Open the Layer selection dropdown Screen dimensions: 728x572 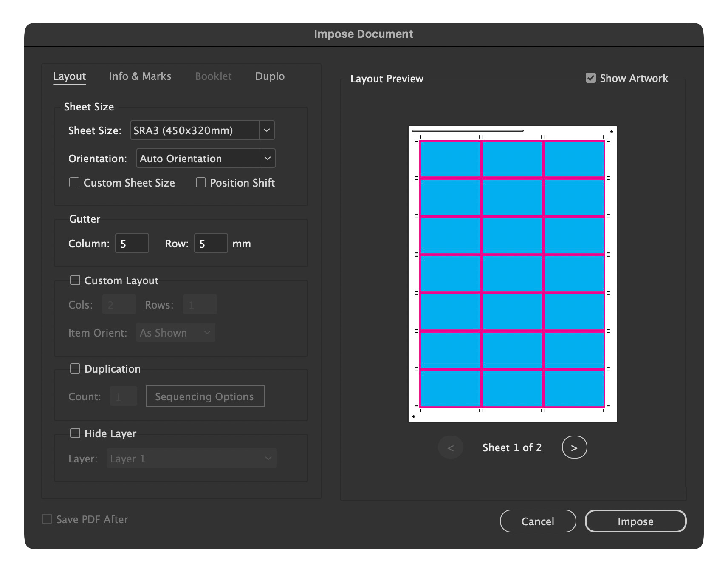268,458
